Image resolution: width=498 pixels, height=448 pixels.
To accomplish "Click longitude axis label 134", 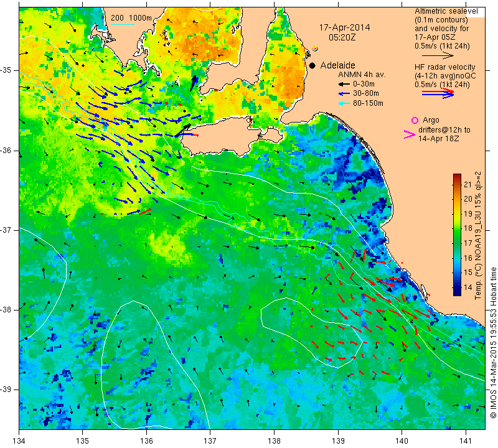I will (19, 441).
